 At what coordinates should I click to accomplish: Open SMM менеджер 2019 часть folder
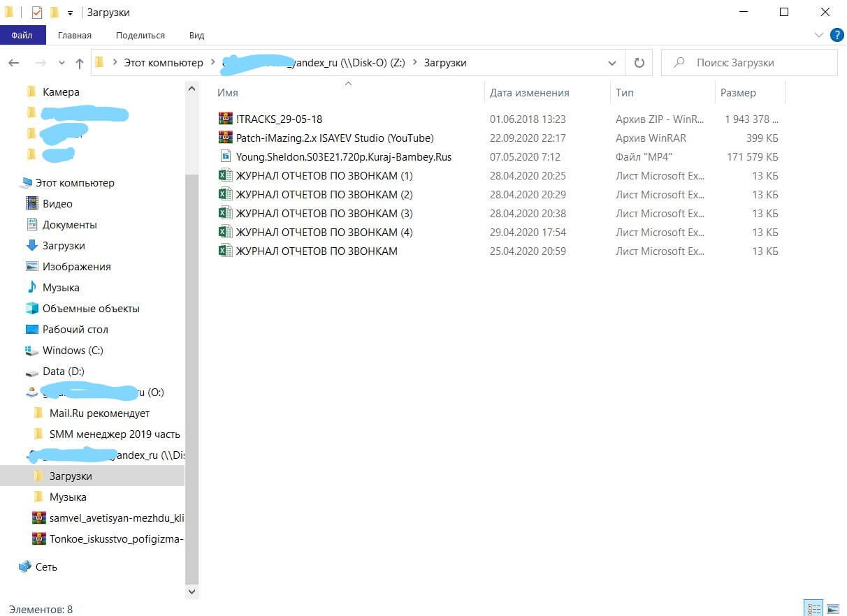[x=115, y=434]
